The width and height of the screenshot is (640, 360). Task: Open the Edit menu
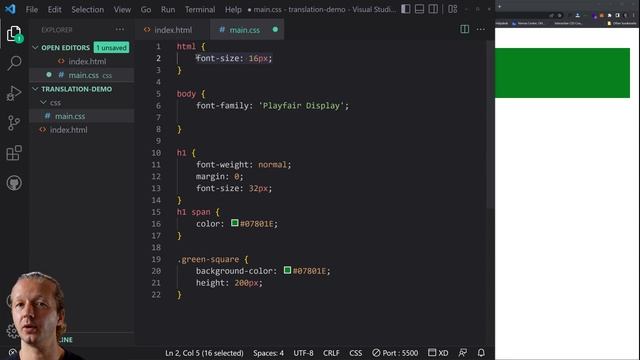pos(54,9)
